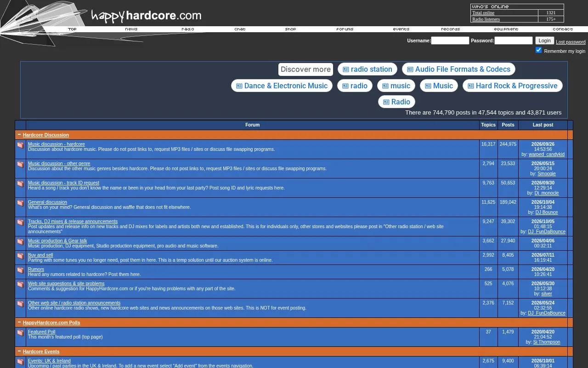The width and height of the screenshot is (588, 368).
Task: Open the contact menu item
Action: click(563, 29)
